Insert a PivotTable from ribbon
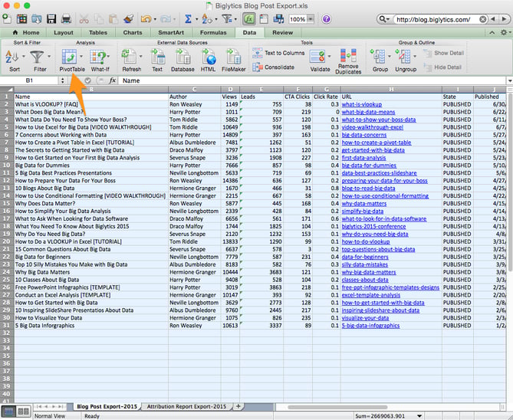The width and height of the screenshot is (513, 420). pyautogui.click(x=69, y=61)
